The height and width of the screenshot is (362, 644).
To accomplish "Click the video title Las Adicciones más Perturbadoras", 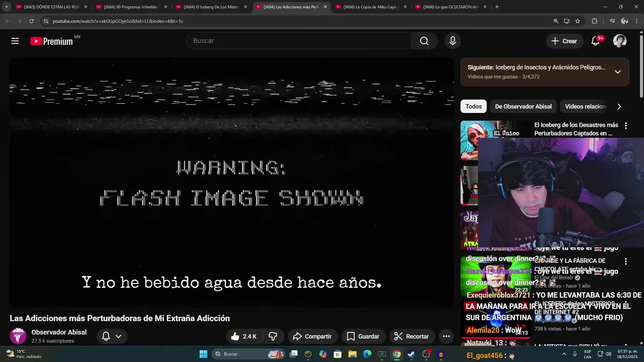I will coord(120,318).
